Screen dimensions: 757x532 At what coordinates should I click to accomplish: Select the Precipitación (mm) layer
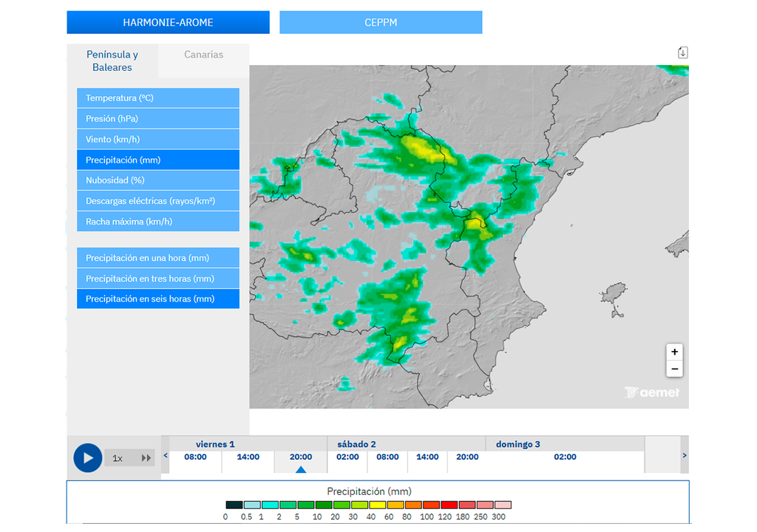[x=158, y=160]
